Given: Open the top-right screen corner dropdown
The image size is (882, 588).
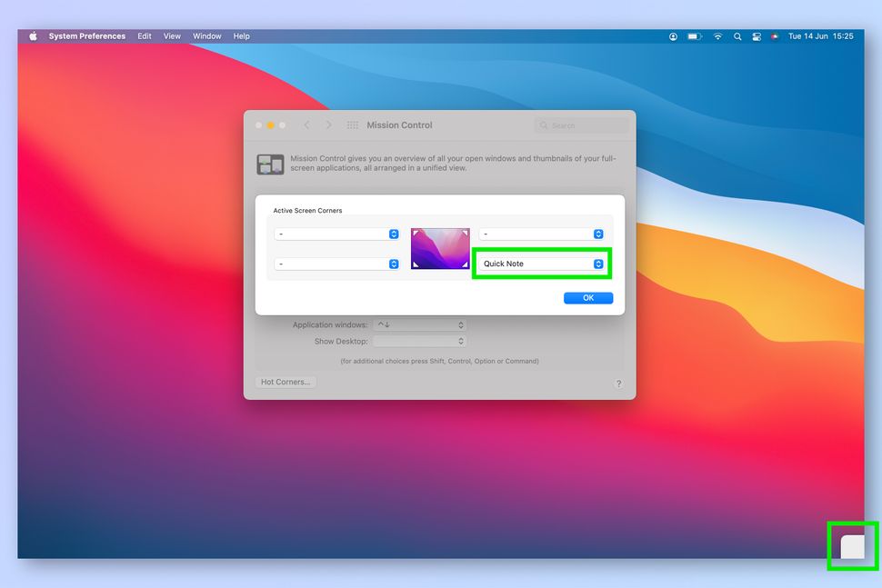Looking at the screenshot, I should (542, 234).
